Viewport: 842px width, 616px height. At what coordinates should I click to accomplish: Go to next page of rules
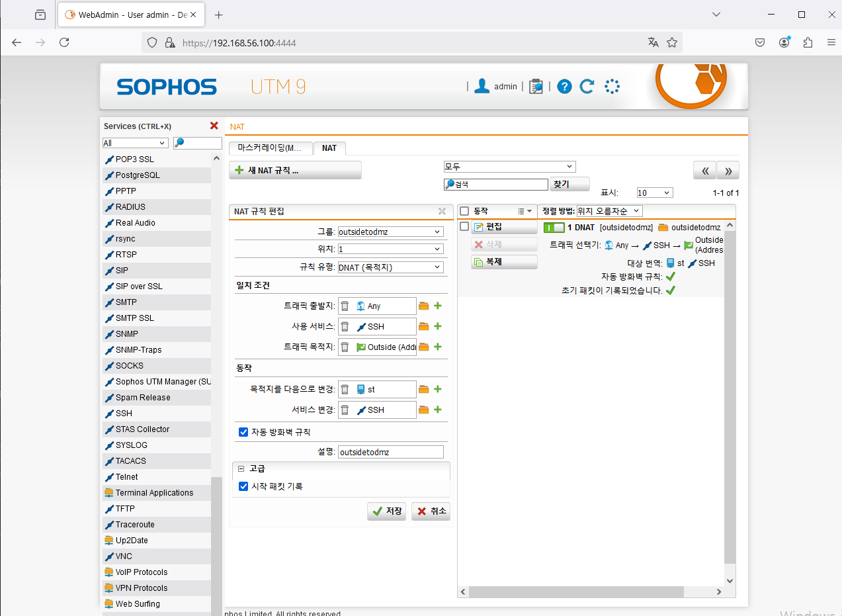[x=728, y=170]
